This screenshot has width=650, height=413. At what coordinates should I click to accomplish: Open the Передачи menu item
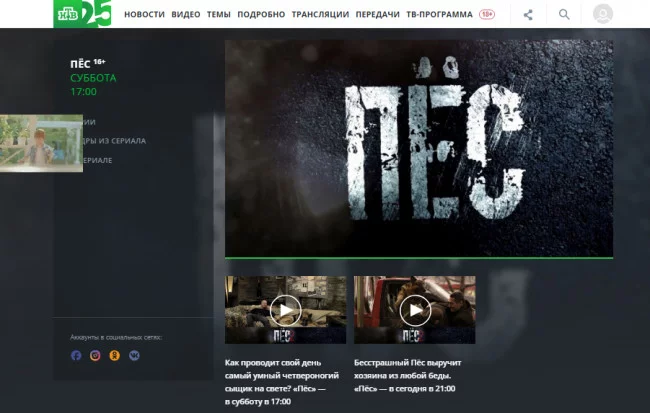(x=378, y=14)
